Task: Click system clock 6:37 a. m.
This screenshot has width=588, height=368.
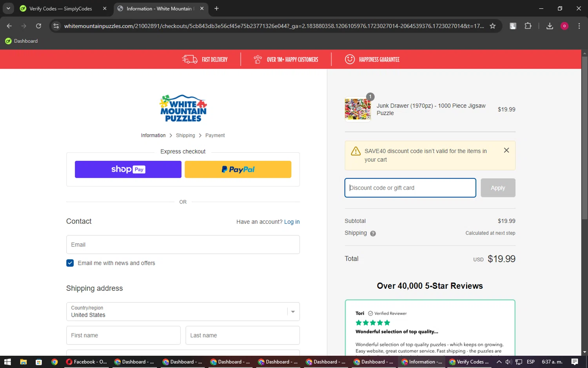Action: pos(552,362)
